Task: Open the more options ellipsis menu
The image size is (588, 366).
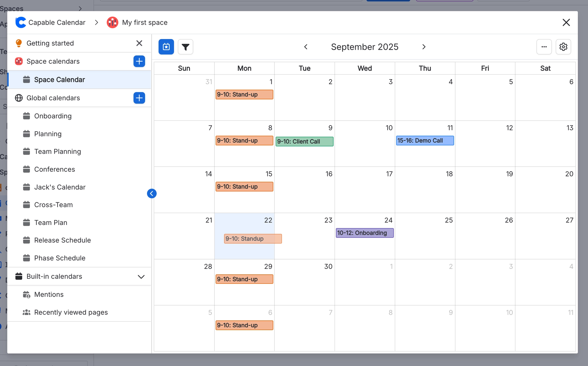Action: 544,47
